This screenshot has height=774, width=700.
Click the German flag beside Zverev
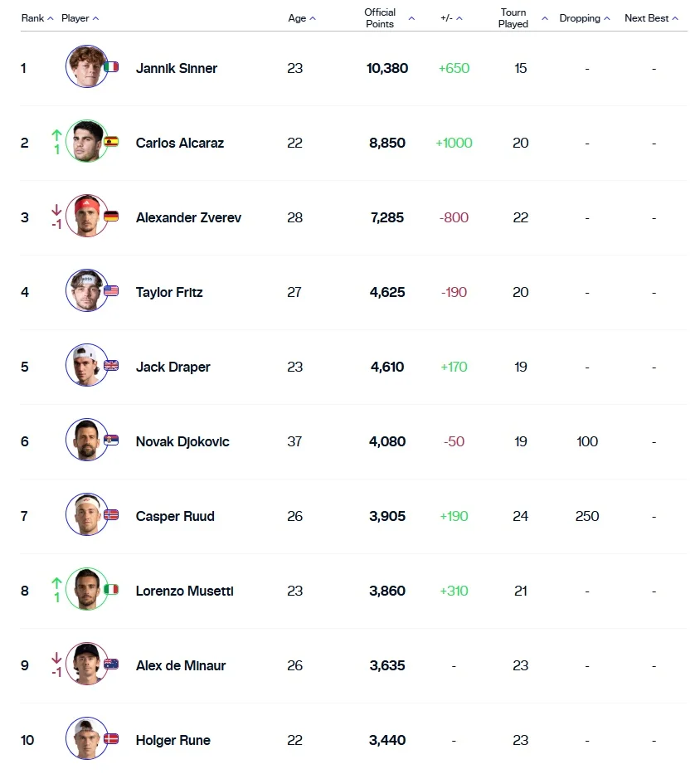tap(111, 217)
